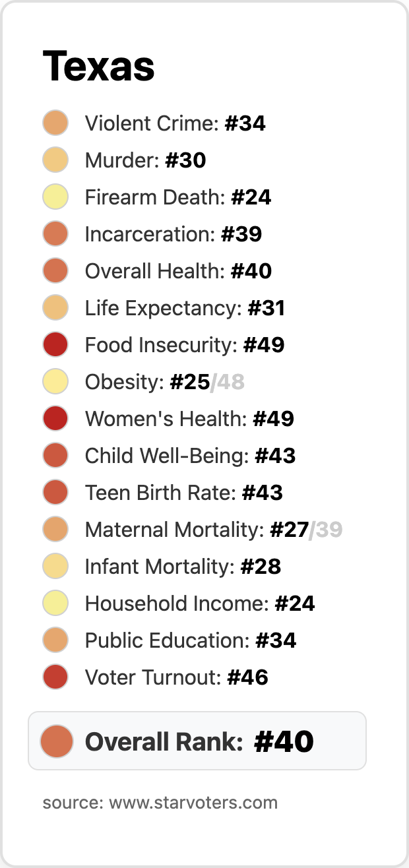Click the Food Insecurity red dot
409x868 pixels.
(x=55, y=345)
